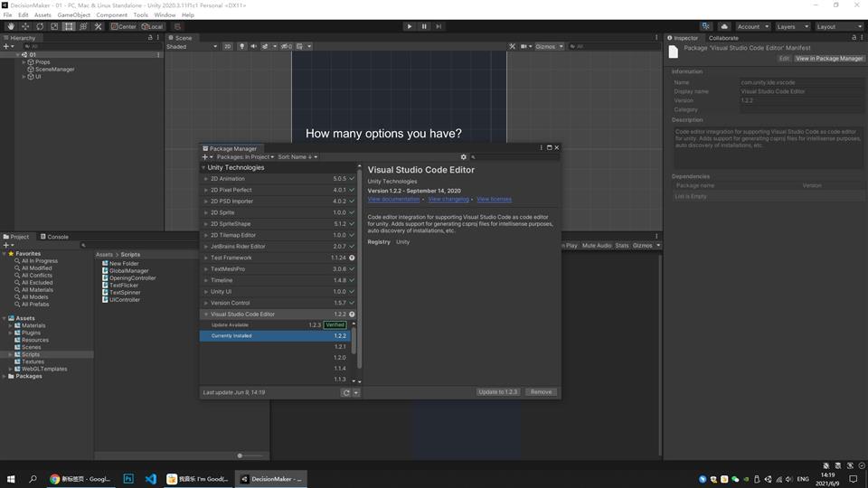Image resolution: width=868 pixels, height=488 pixels.
Task: Select the Rect Transform tool
Action: (69, 26)
